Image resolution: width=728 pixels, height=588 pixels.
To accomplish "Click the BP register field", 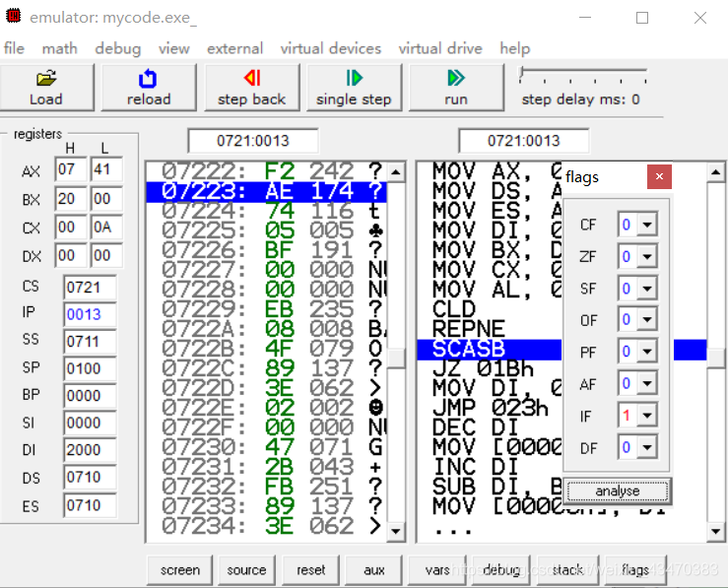I will pos(90,395).
